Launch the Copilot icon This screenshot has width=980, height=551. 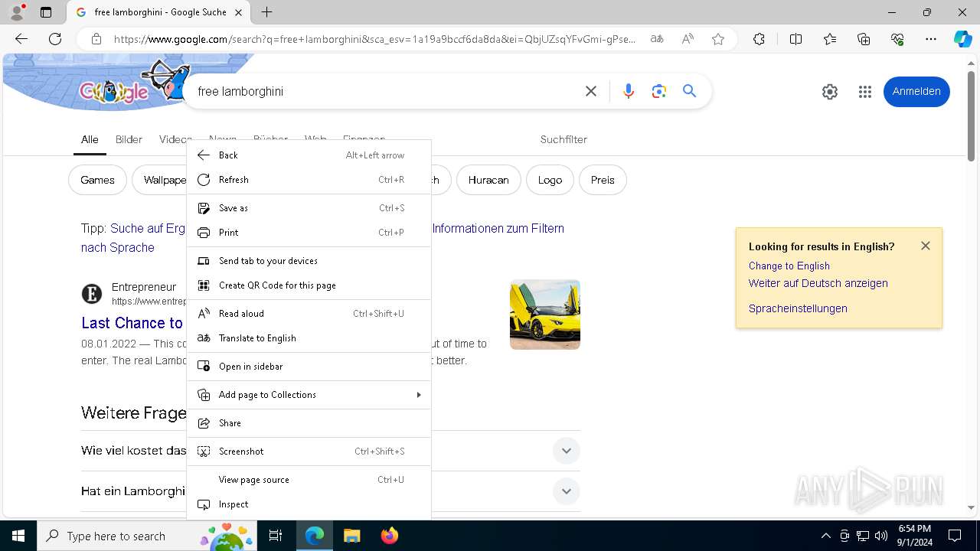pyautogui.click(x=962, y=39)
